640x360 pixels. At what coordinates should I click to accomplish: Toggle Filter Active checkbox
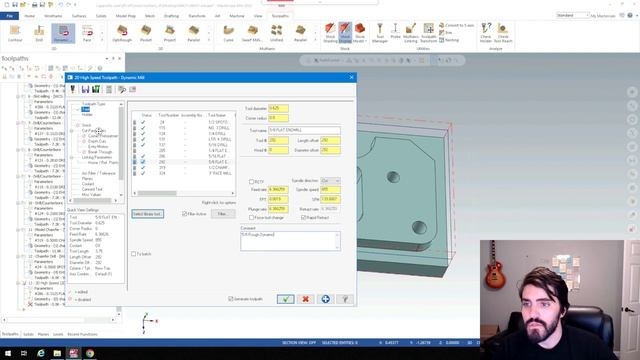click(x=184, y=214)
